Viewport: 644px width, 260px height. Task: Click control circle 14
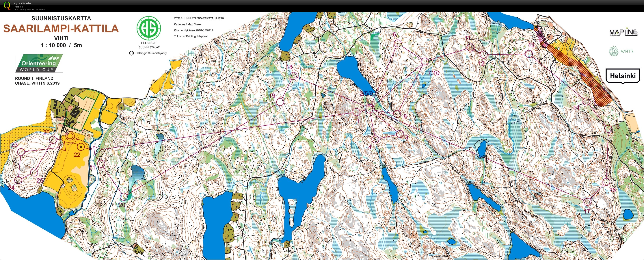pos(587,101)
